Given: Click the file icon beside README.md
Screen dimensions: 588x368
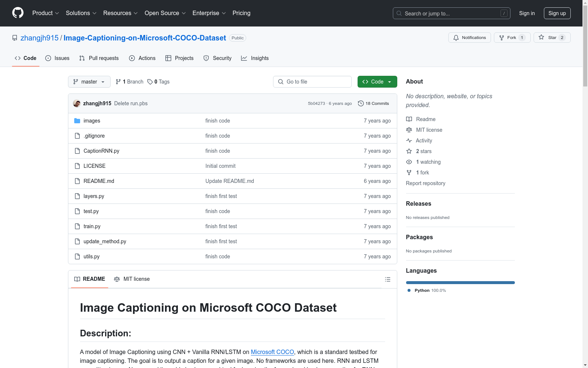Looking at the screenshot, I should (x=77, y=181).
